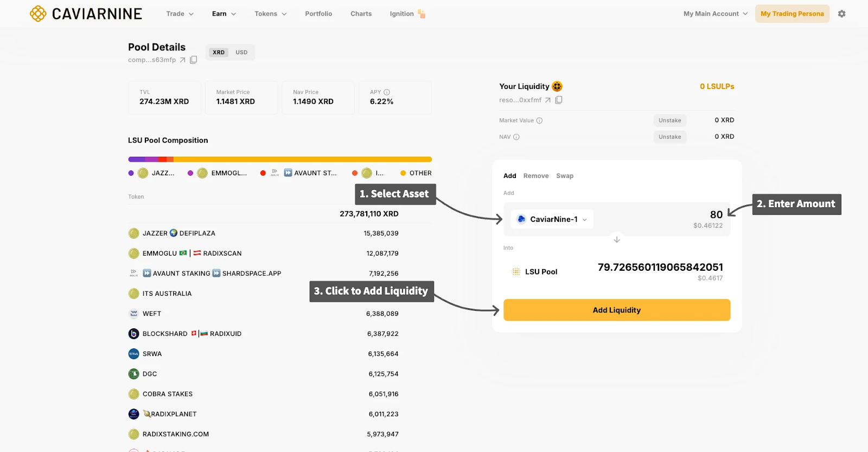Expand the Tokens menu

click(271, 14)
